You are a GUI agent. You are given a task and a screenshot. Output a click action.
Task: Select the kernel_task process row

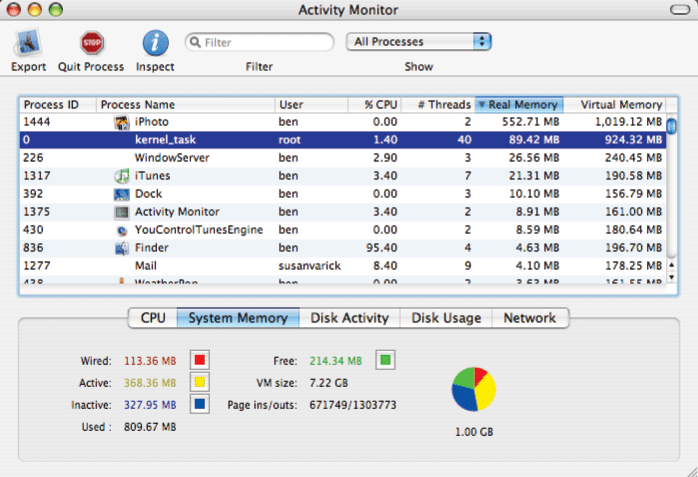pos(343,140)
